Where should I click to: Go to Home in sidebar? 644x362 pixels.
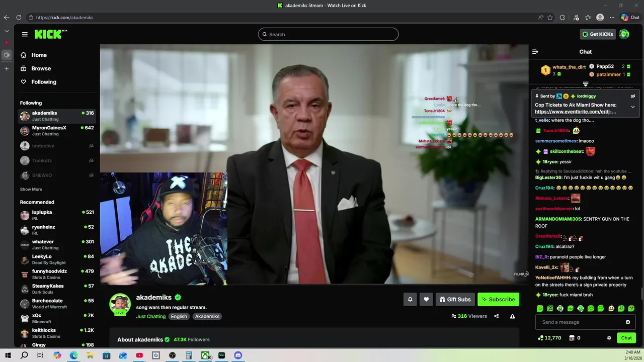(x=34, y=55)
